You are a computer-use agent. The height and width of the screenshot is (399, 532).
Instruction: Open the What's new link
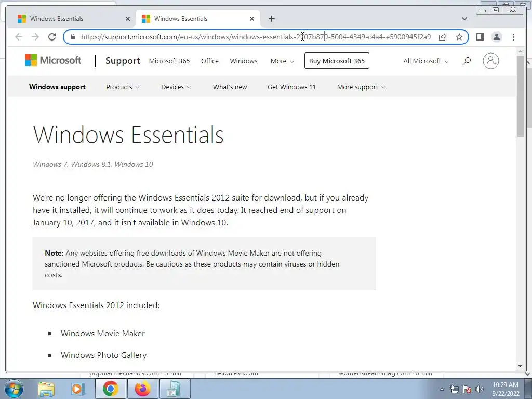[230, 87]
